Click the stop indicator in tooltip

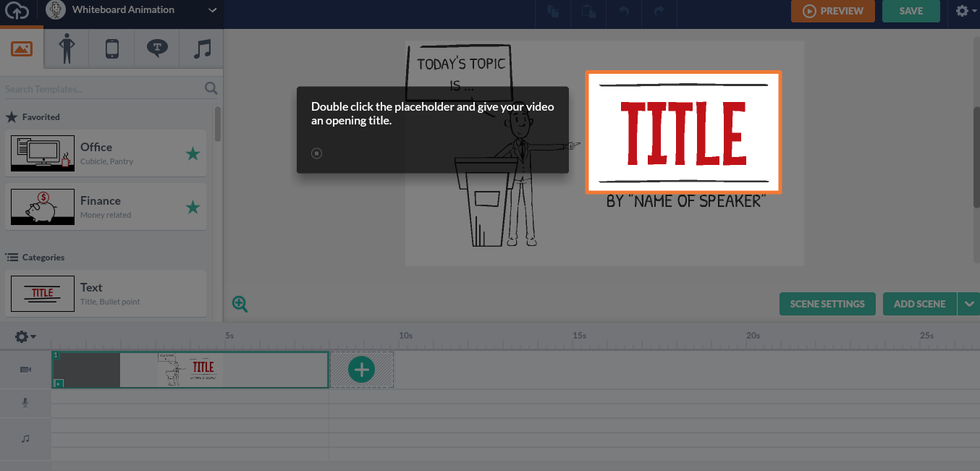click(x=316, y=153)
